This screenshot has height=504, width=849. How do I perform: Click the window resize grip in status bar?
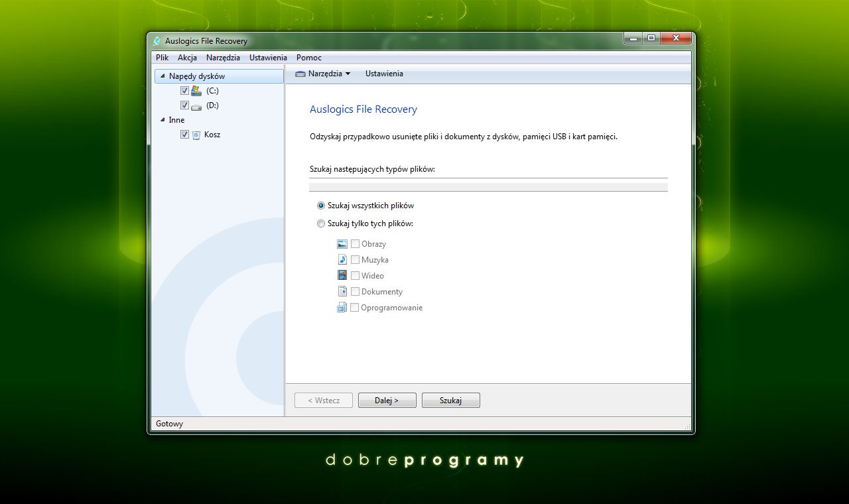click(x=687, y=426)
